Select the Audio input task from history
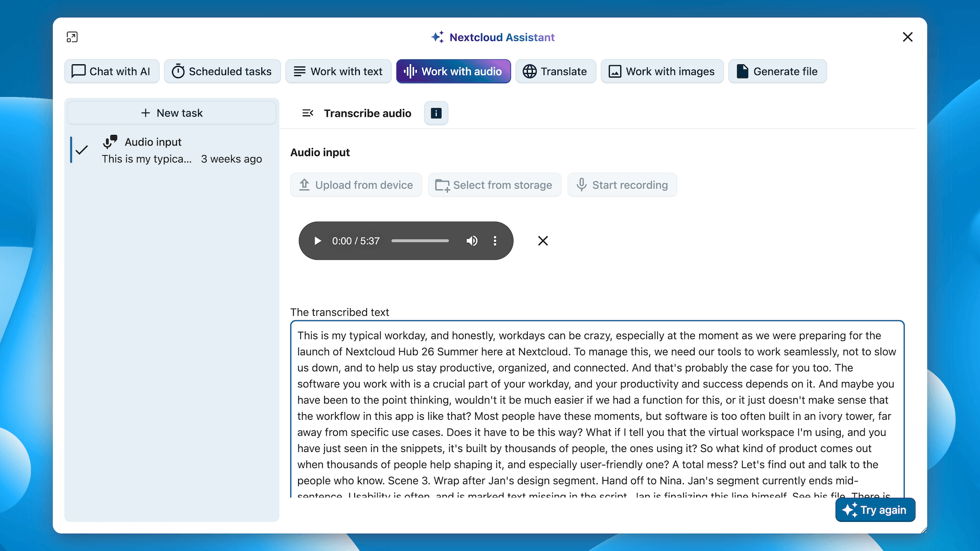 pos(171,151)
